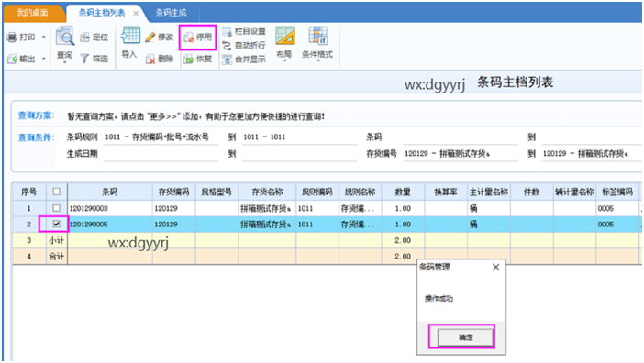Click the 规则名称 column header
This screenshot has height=363, width=644.
pyautogui.click(x=361, y=192)
